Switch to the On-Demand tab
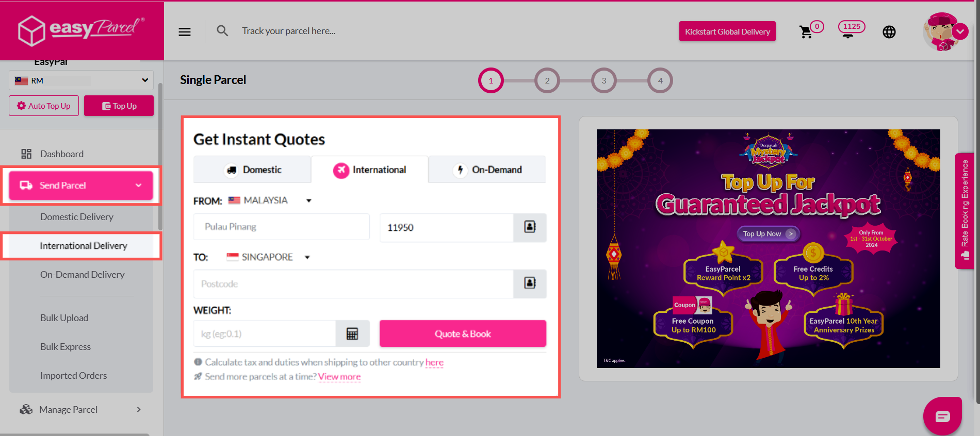980x436 pixels. tap(487, 170)
